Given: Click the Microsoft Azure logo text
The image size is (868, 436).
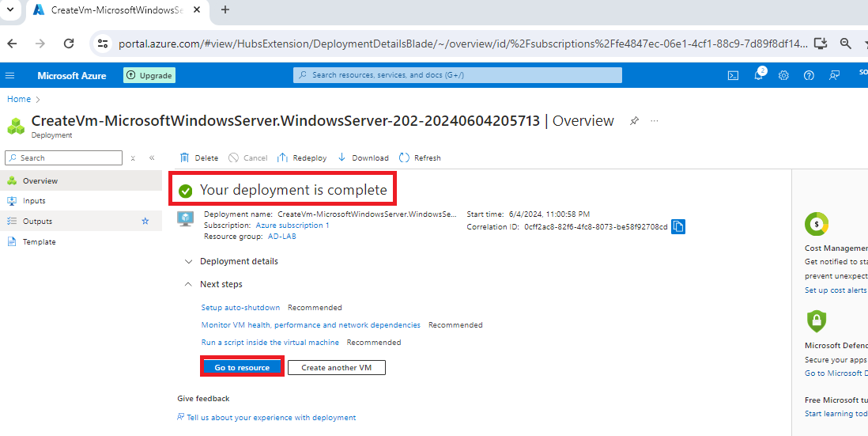Looking at the screenshot, I should pyautogui.click(x=72, y=76).
